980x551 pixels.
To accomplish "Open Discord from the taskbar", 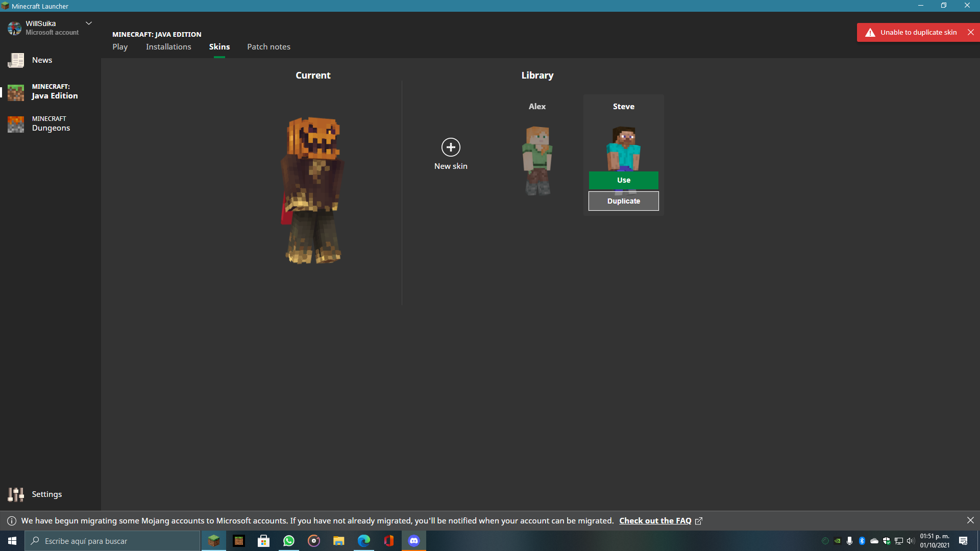I will pos(414,541).
